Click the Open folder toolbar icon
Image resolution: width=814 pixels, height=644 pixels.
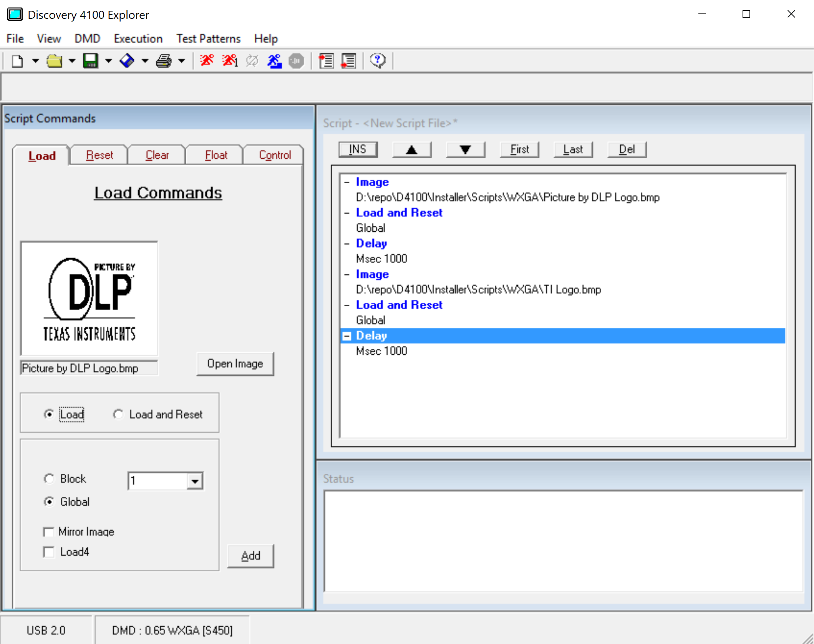(54, 61)
